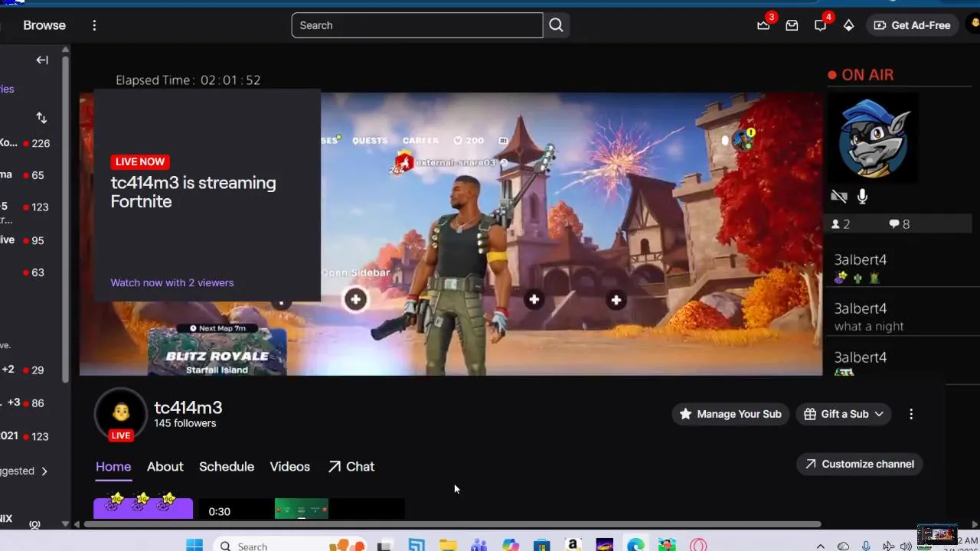Viewport: 980px width, 551px height.
Task: Expand the Suggested sidebar section chevron
Action: click(x=44, y=471)
